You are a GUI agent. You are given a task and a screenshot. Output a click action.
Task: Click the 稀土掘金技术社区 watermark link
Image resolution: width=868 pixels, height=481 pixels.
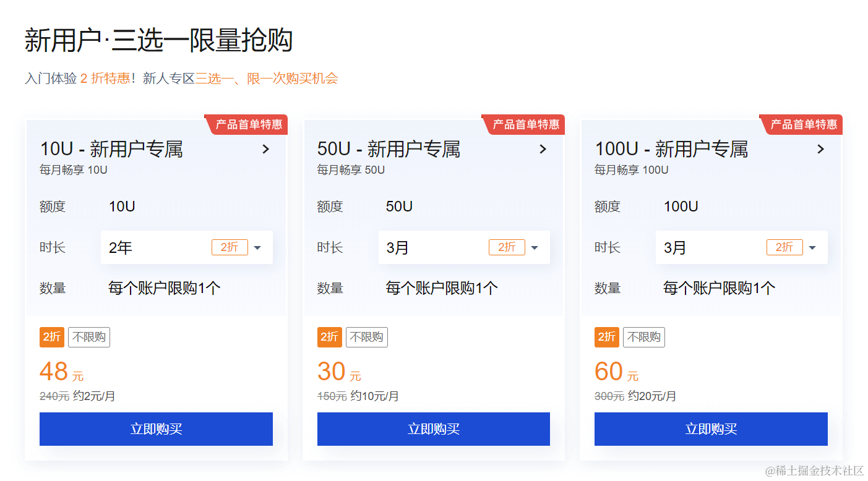[x=815, y=472]
